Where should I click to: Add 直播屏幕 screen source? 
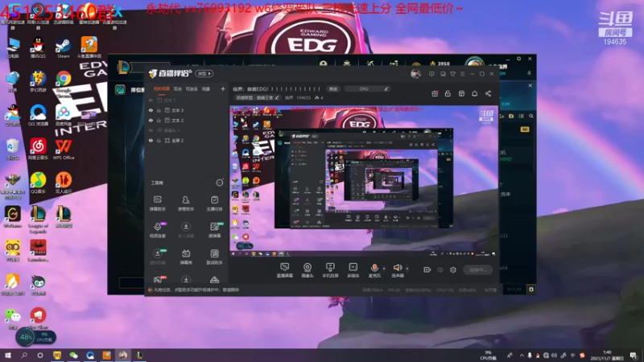click(284, 270)
